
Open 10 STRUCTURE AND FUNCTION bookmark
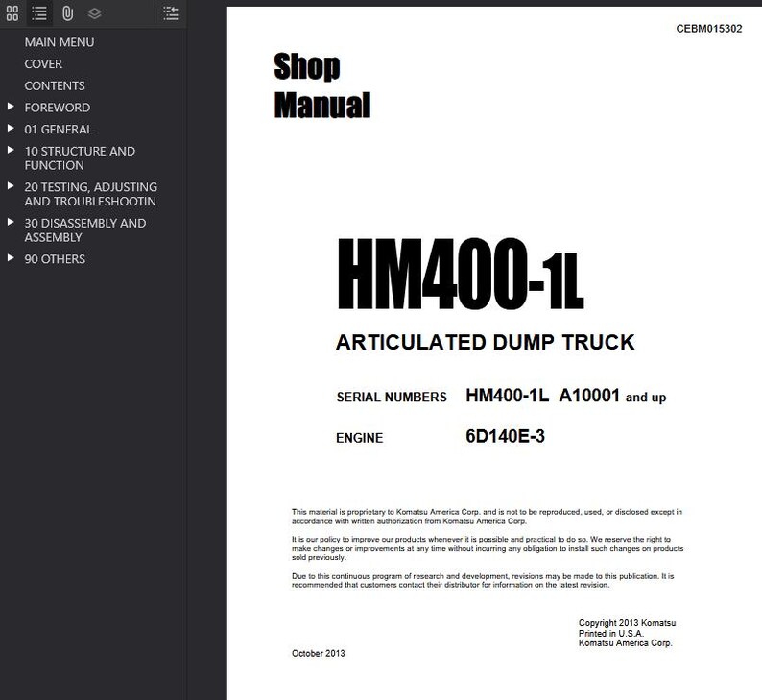[x=80, y=158]
